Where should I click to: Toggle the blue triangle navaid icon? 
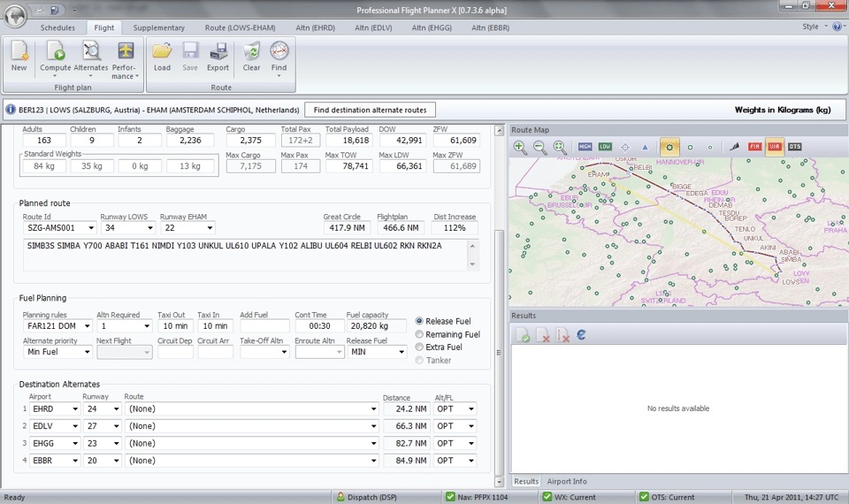(645, 148)
